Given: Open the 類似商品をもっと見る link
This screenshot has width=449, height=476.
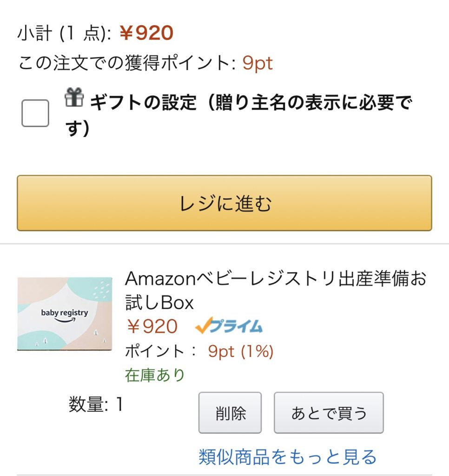Looking at the screenshot, I should [287, 457].
